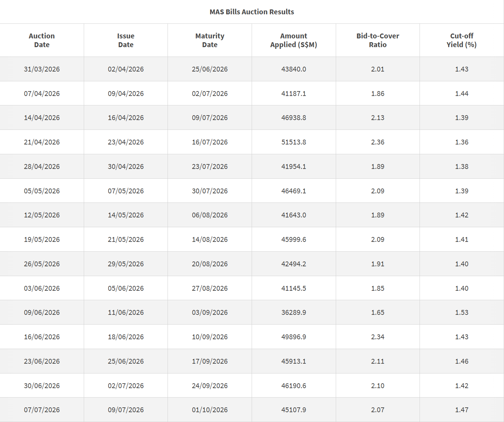This screenshot has height=422, width=504.
Task: Click the 'MAS Bills Auction Results' table title
Action: tap(252, 12)
